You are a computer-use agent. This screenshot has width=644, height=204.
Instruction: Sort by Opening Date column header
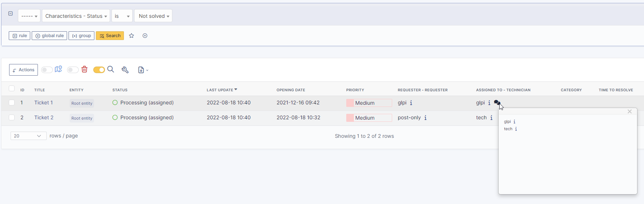pyautogui.click(x=291, y=90)
